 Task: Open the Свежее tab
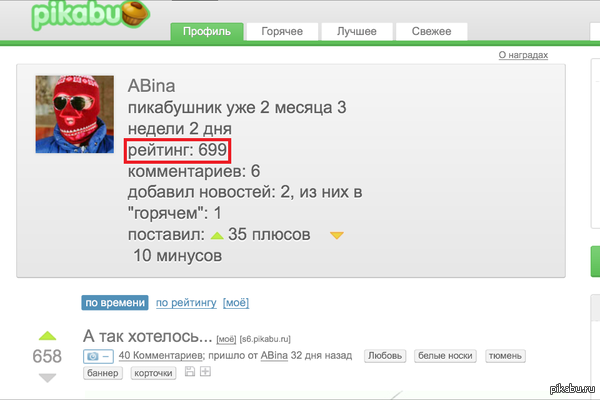pos(432,32)
